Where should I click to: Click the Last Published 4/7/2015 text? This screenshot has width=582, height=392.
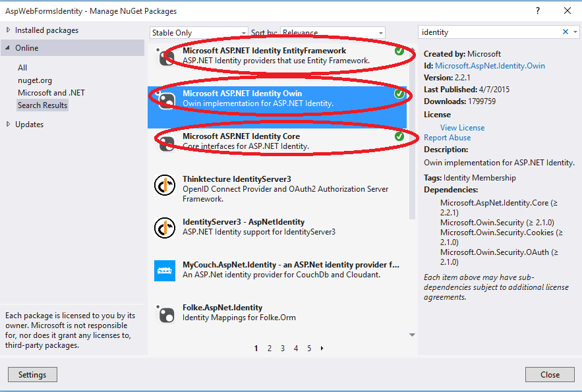click(467, 90)
